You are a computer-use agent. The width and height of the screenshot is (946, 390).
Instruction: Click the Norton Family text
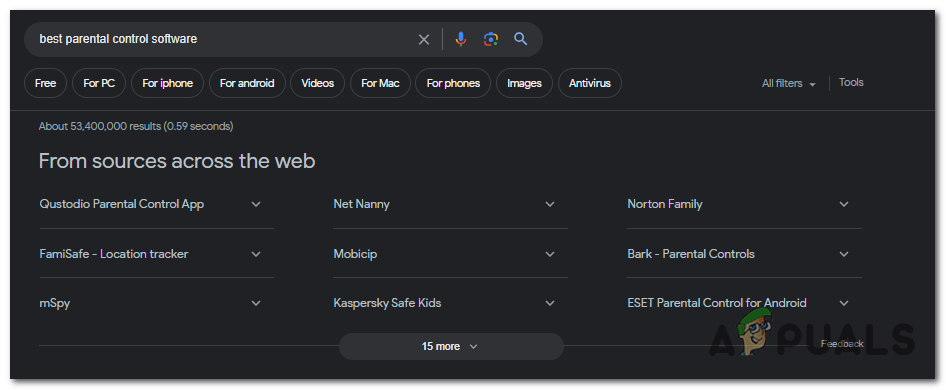point(665,204)
